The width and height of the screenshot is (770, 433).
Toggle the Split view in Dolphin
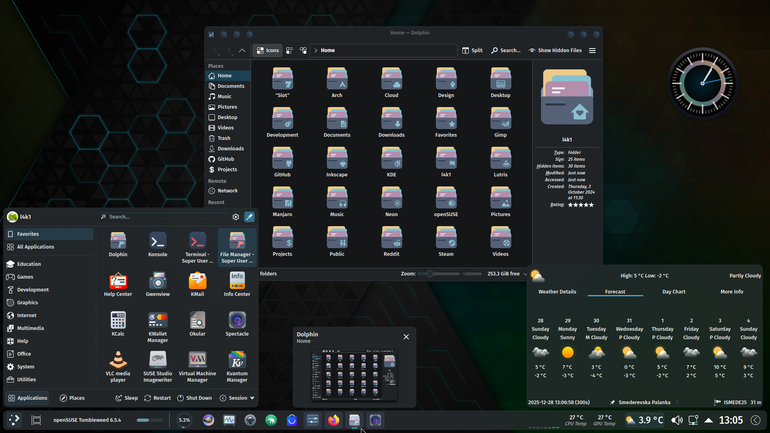(x=472, y=50)
